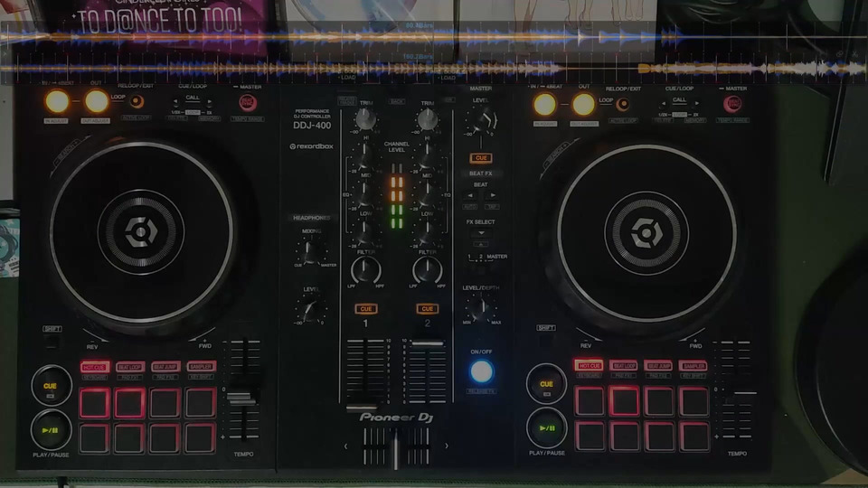This screenshot has height=488, width=868.
Task: Adjust the headphones LEVEL knob
Action: tap(311, 310)
